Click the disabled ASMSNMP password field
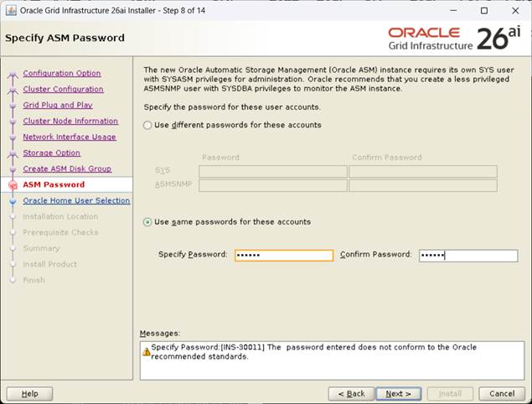This screenshot has height=404, width=532. [273, 186]
